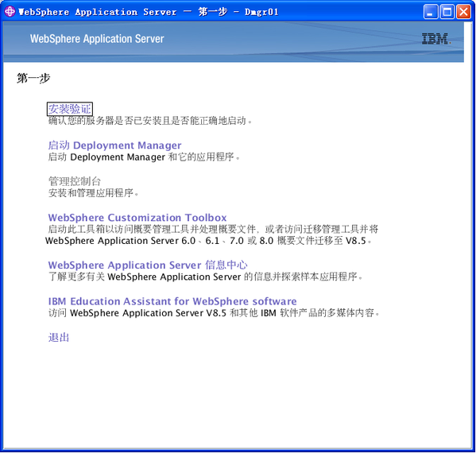The image size is (476, 453).
Task: Click the description about V8.5 多媒体内容
Action: 214,312
